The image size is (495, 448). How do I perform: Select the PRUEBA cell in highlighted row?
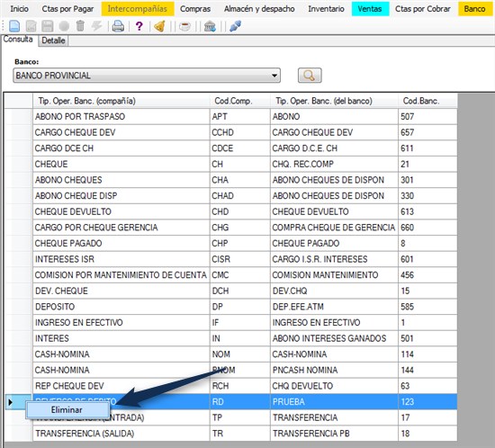click(x=334, y=402)
